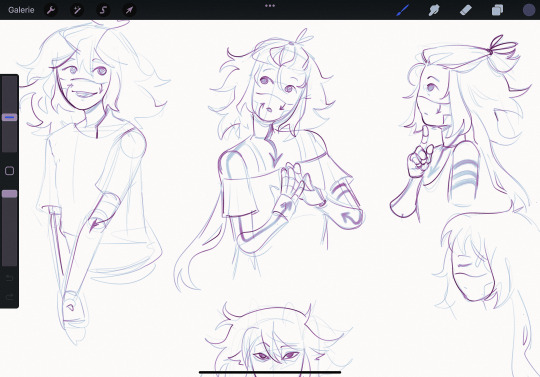Viewport: 540px width, 377px height.
Task: Click the brush opacity slider handle
Action: click(x=10, y=194)
